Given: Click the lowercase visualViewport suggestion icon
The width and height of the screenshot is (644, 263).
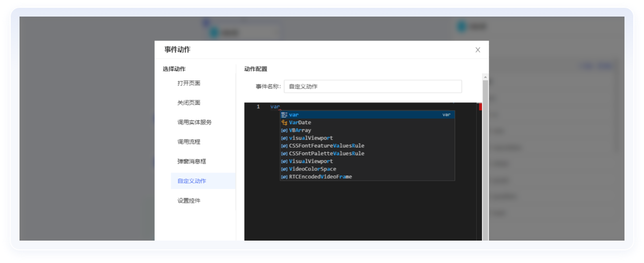Looking at the screenshot, I should [x=284, y=138].
